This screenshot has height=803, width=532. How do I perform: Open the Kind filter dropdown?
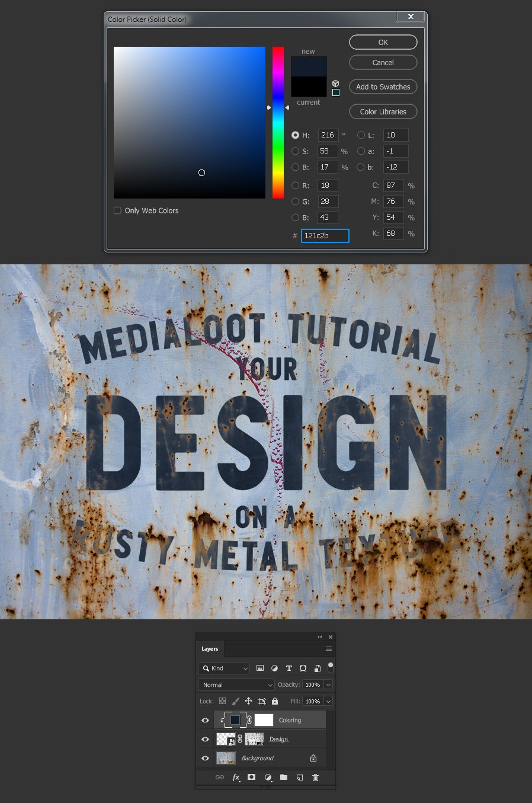pos(224,668)
